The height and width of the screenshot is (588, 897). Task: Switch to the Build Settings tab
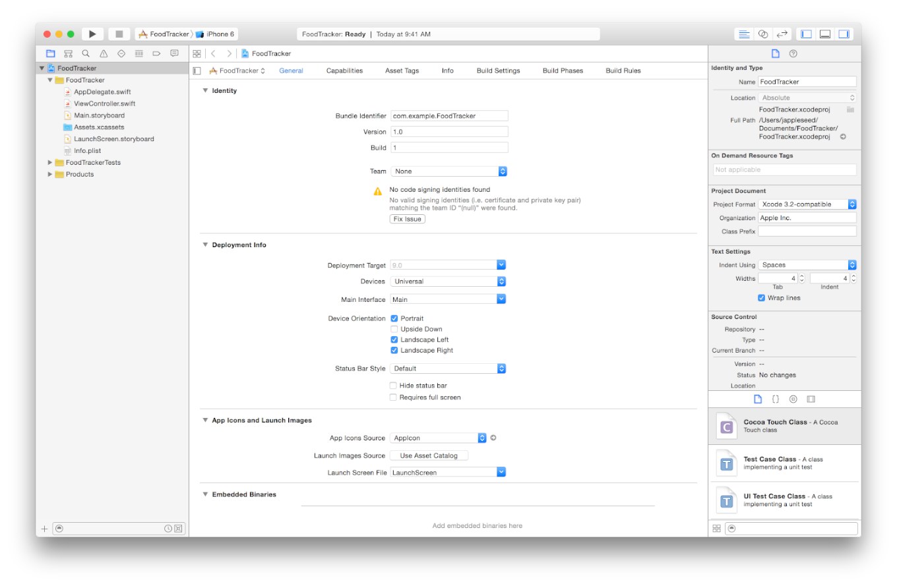(x=498, y=71)
